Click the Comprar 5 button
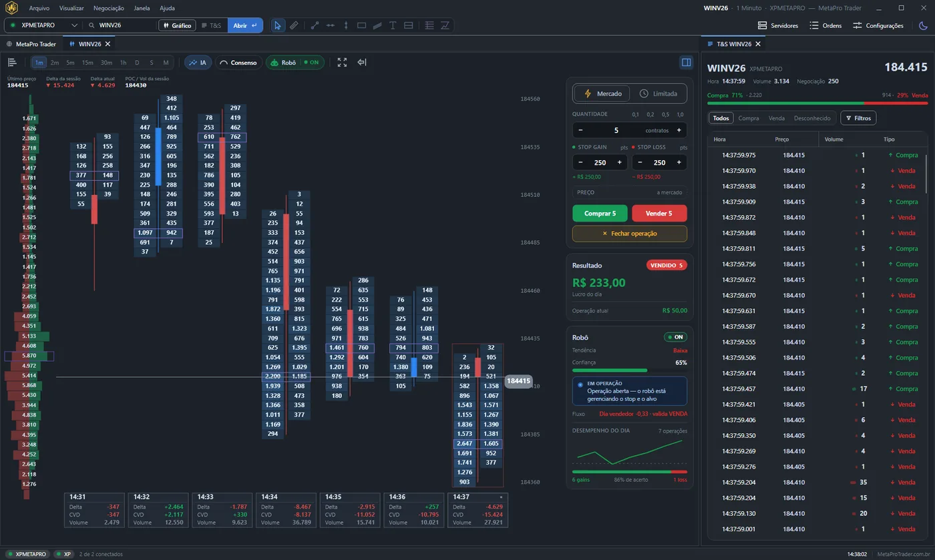The image size is (935, 560). (600, 214)
